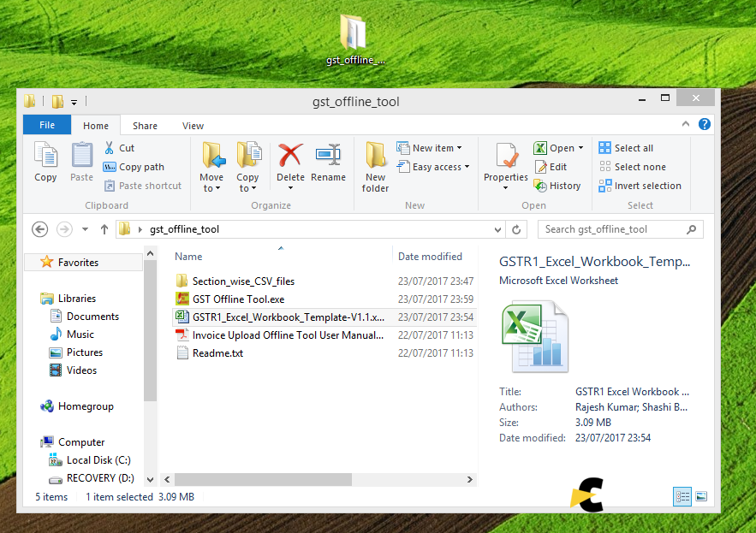Click the Help question mark icon

pos(705,124)
